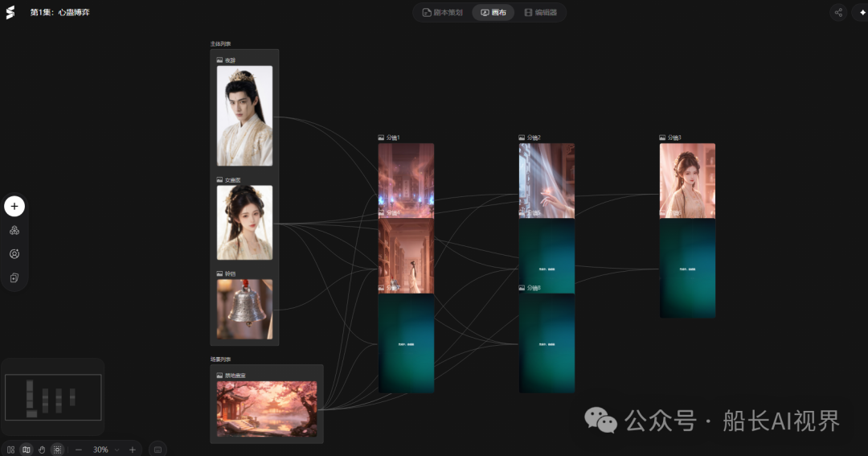Screen dimensions: 868x456
Task: Click the image icon beside 铃铛
Action: click(219, 273)
